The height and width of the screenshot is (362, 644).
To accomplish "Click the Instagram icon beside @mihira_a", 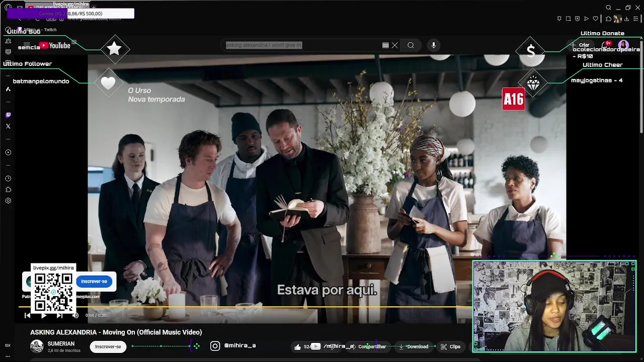I will (x=215, y=346).
